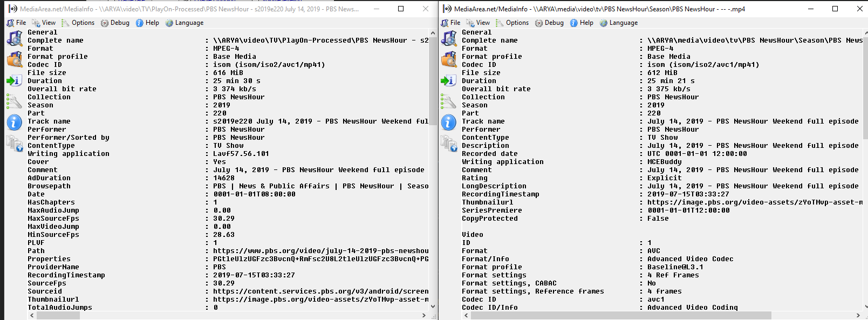Open View menu in left MediaInfo window
868x320 pixels.
pyautogui.click(x=44, y=23)
